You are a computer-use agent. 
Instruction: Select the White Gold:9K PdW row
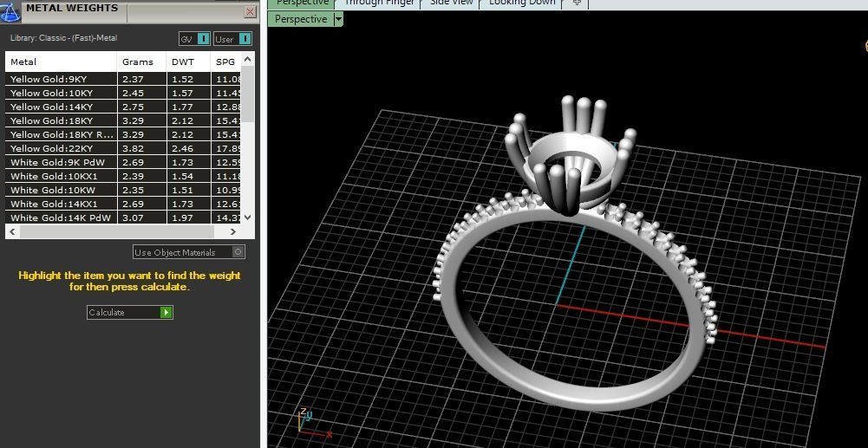pyautogui.click(x=123, y=162)
